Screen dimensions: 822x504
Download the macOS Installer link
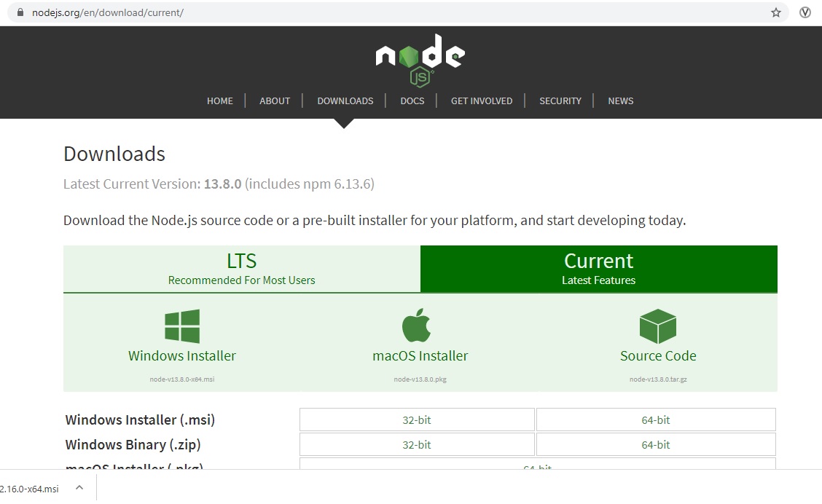[420, 355]
